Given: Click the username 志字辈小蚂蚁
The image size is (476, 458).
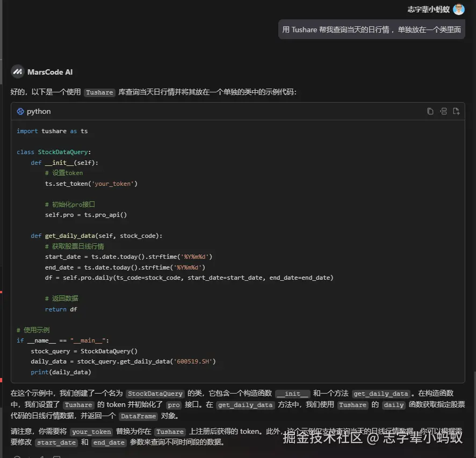Looking at the screenshot, I should click(x=428, y=10).
